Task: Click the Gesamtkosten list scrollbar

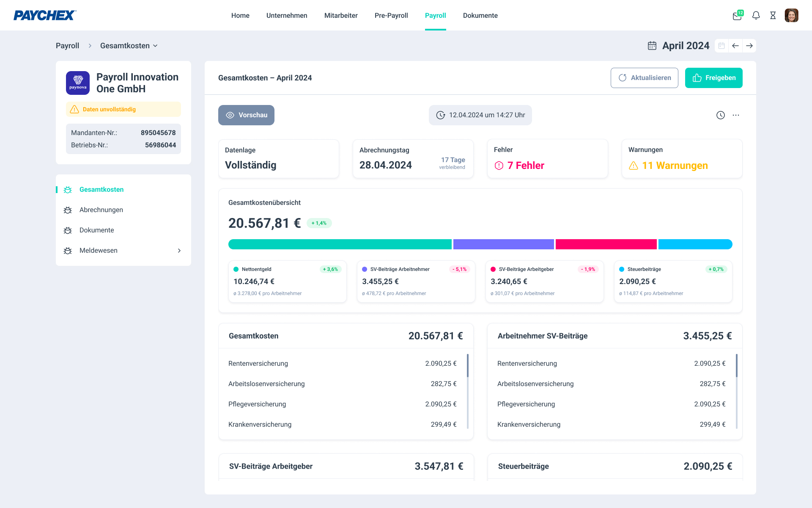Action: coord(468,366)
